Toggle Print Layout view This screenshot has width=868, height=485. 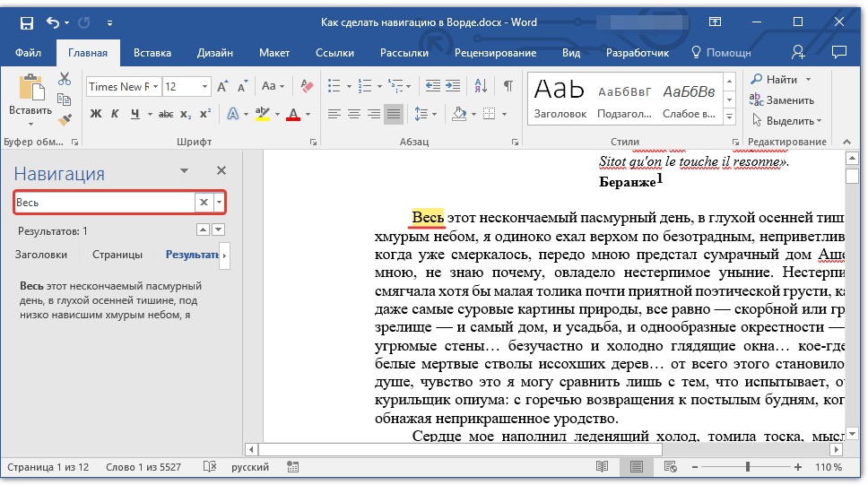(636, 467)
